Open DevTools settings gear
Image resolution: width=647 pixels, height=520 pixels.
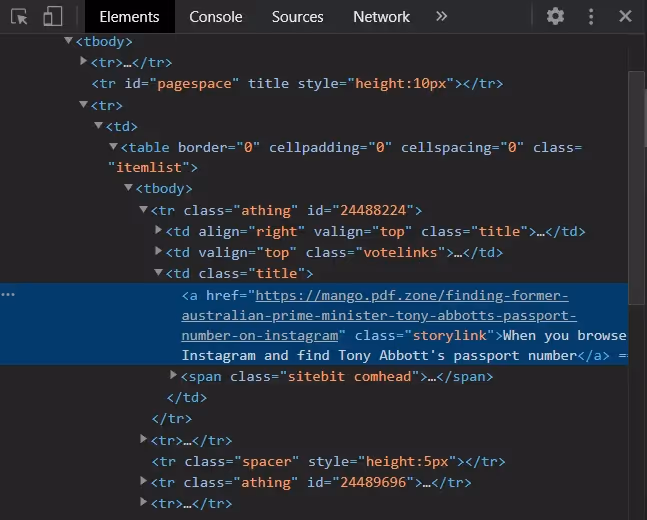coord(555,17)
